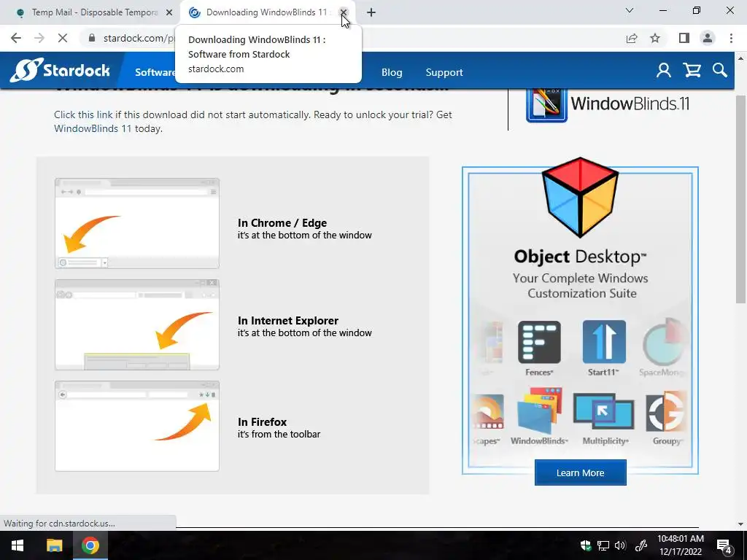Close the Temp Mail tab
The image size is (747, 560).
point(169,12)
